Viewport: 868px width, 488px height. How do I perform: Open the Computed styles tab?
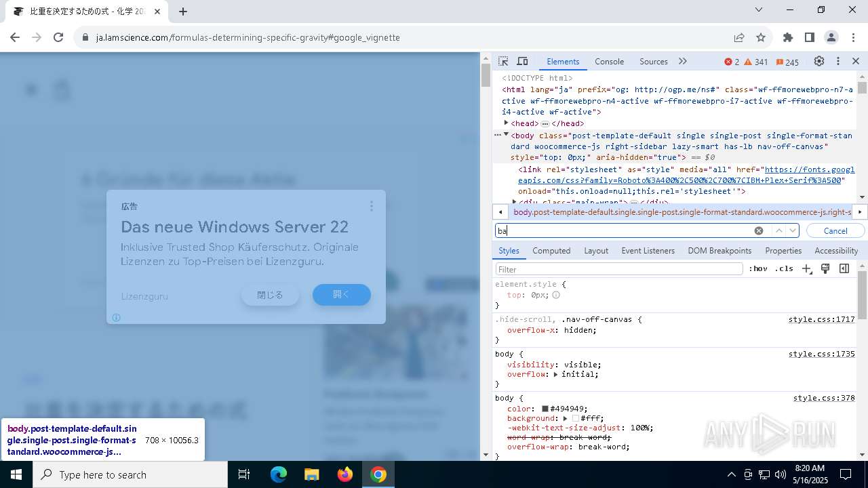coord(551,250)
